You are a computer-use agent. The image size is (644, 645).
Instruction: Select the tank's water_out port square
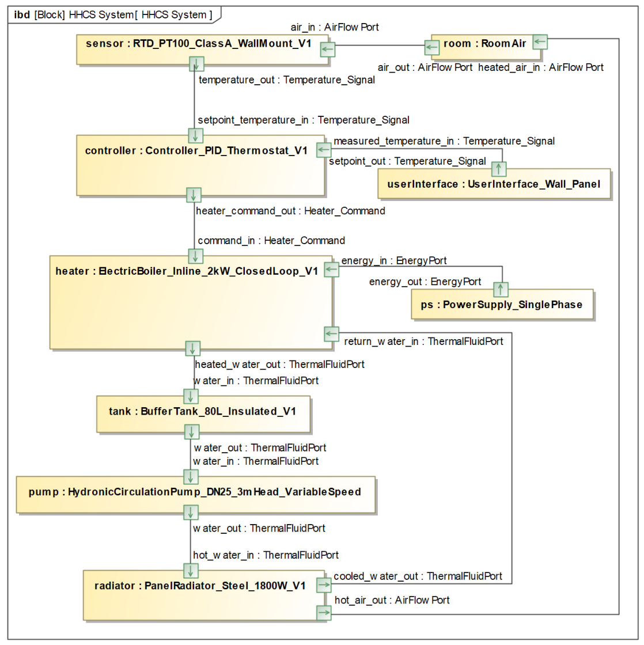(x=191, y=432)
